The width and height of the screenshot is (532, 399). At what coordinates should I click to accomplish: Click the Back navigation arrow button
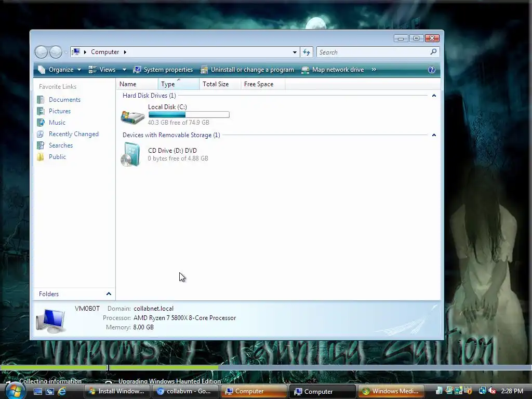coord(42,52)
